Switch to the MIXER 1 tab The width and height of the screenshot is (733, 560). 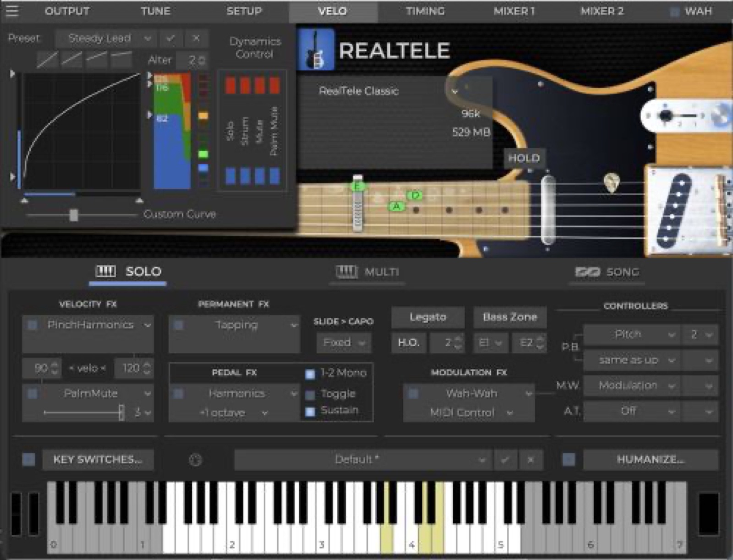click(514, 11)
